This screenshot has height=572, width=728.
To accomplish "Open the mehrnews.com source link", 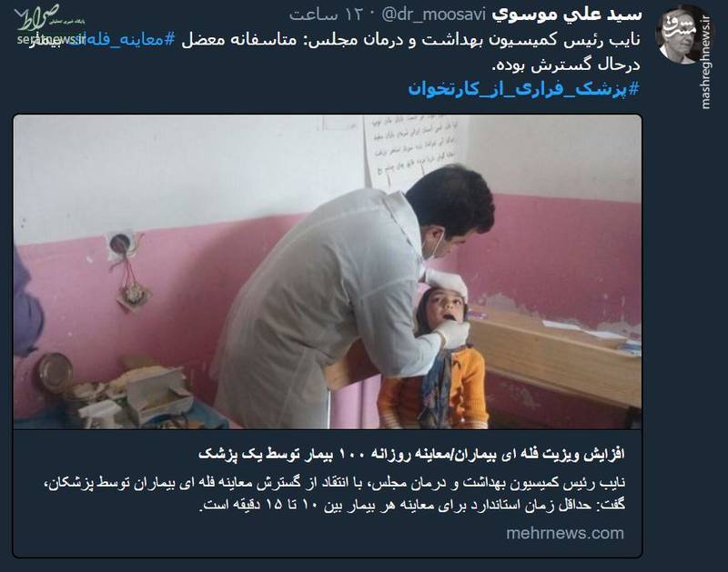I will click(565, 533).
